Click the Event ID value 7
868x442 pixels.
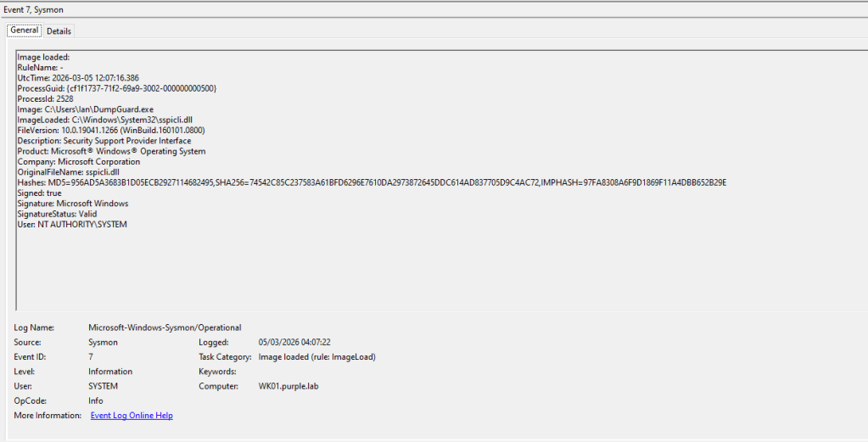click(x=91, y=357)
